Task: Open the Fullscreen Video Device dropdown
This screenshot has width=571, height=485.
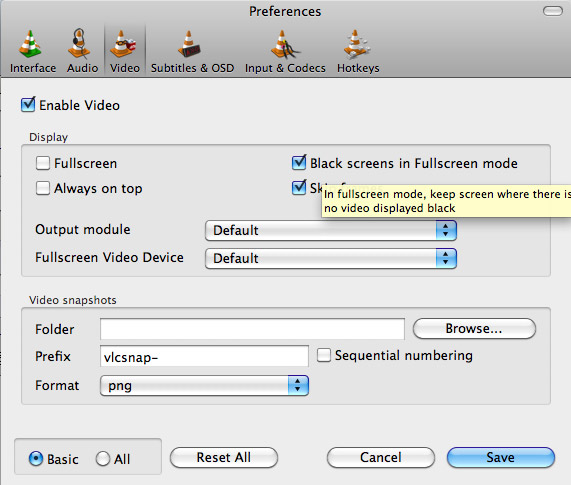Action: tap(331, 259)
